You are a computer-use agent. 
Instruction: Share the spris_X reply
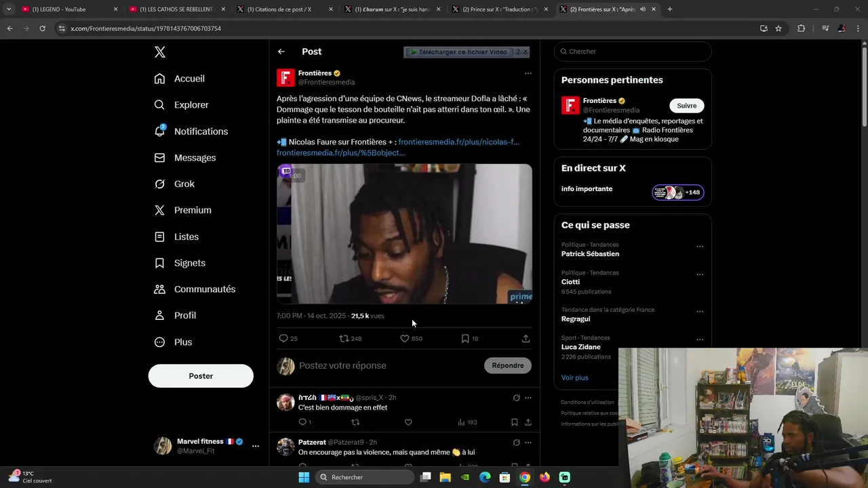(x=528, y=422)
